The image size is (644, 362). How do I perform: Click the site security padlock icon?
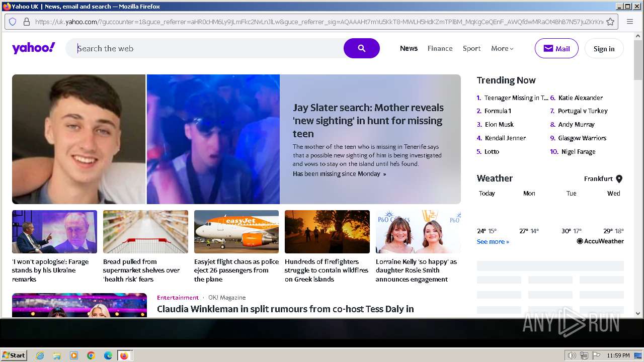[x=26, y=22]
